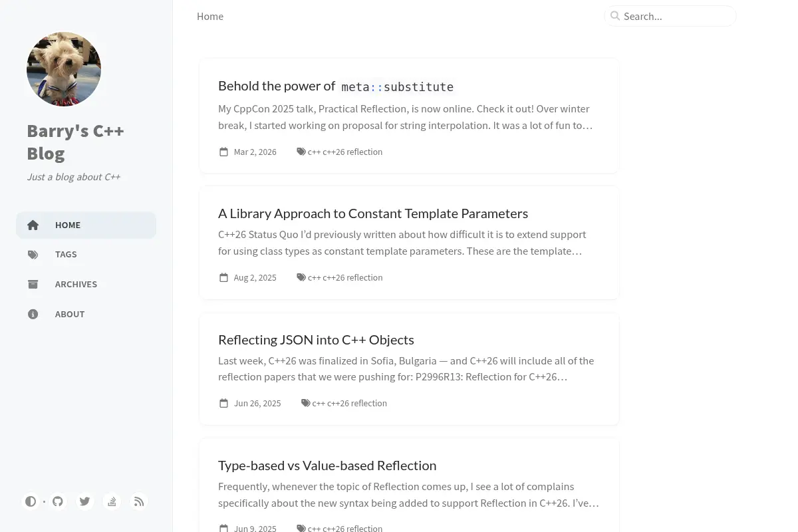Screen dimensions: 798x532
Task: Toggle dark mode with the half-circle icon
Action: [31, 501]
